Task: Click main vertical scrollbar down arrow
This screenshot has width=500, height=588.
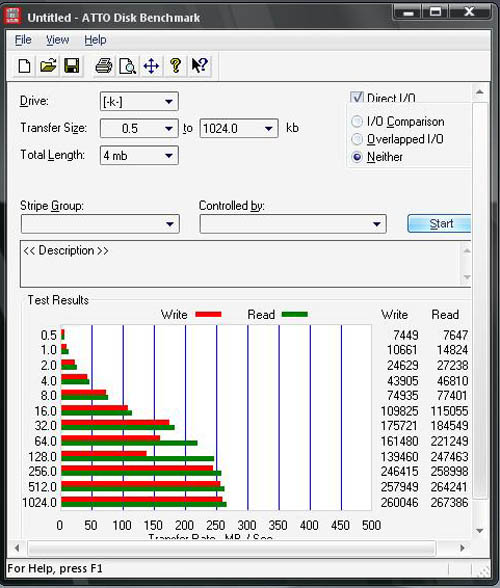Action: pos(479,531)
